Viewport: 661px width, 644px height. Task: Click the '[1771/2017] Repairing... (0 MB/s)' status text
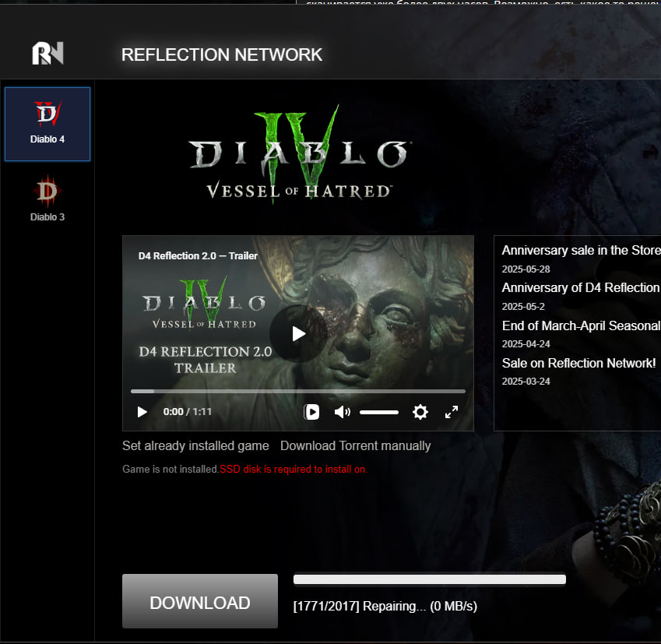pyautogui.click(x=385, y=606)
